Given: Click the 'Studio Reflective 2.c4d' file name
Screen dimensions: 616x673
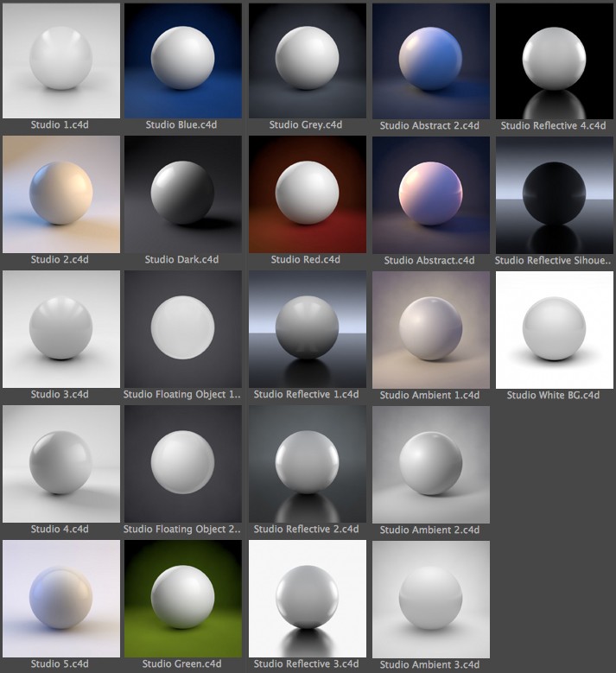Looking at the screenshot, I should [x=306, y=530].
